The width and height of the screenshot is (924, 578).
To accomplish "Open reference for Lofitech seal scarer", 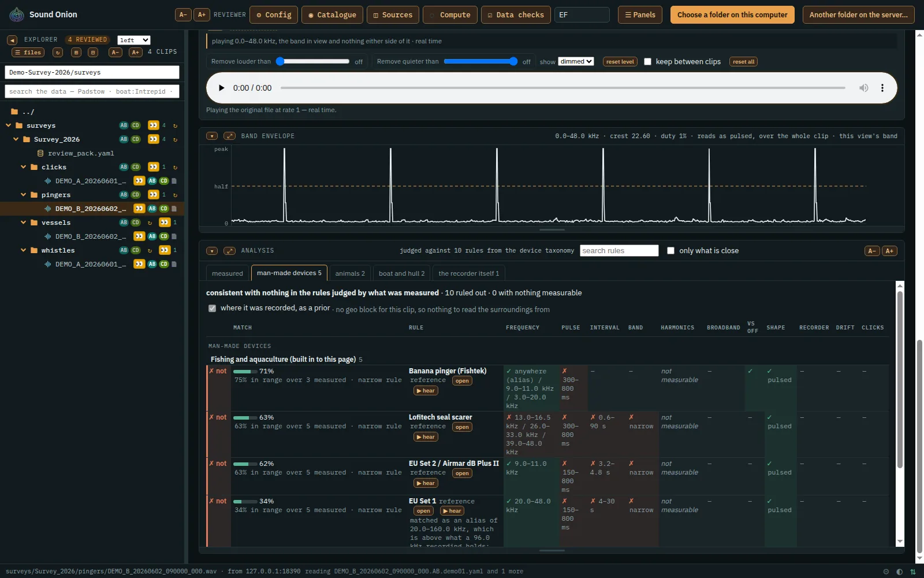I will tap(462, 427).
